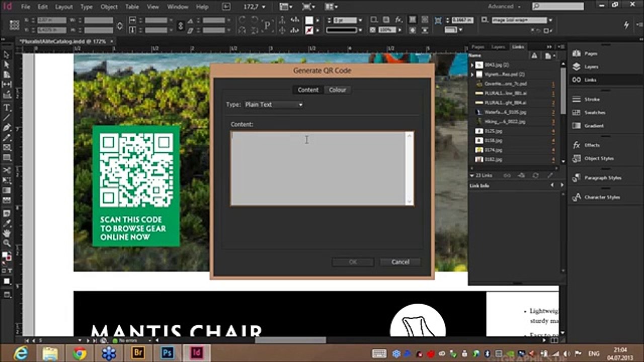Close the PluralsiUAlteCatalog.indd document tab

[x=111, y=41]
